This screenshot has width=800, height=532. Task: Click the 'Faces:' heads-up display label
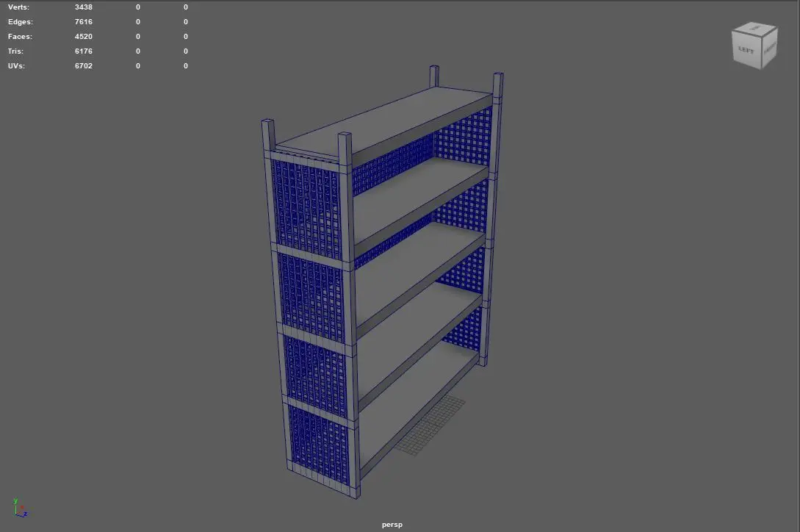pos(20,37)
